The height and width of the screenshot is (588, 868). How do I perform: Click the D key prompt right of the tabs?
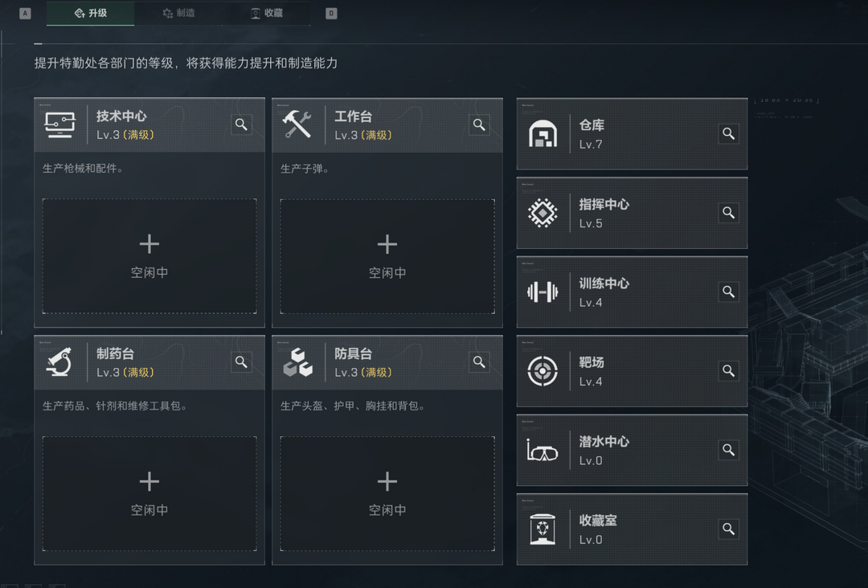click(331, 14)
